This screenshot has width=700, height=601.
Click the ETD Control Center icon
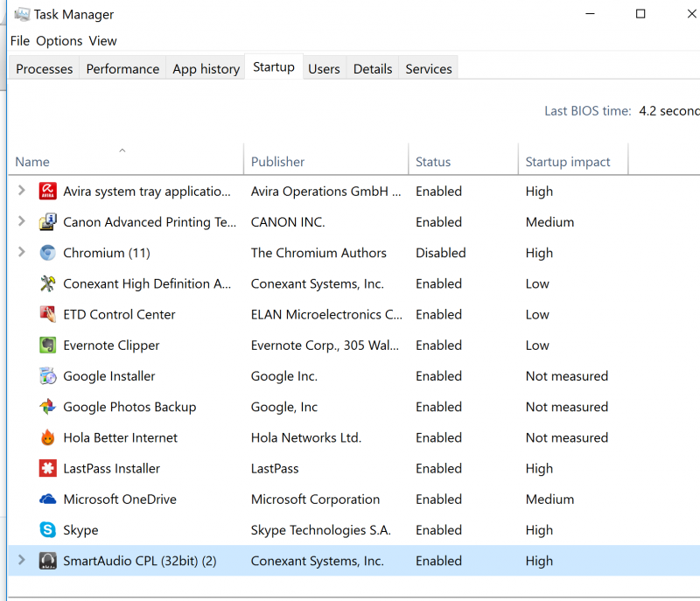click(48, 314)
